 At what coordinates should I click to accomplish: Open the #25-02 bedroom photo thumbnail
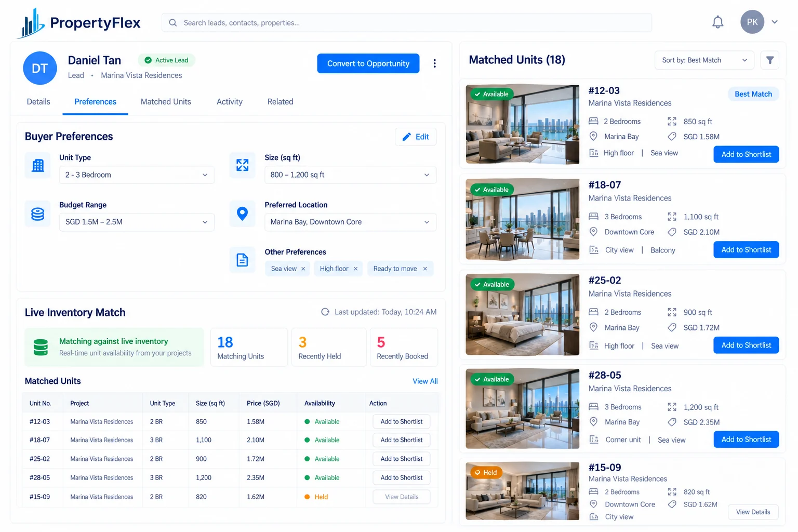(x=522, y=315)
